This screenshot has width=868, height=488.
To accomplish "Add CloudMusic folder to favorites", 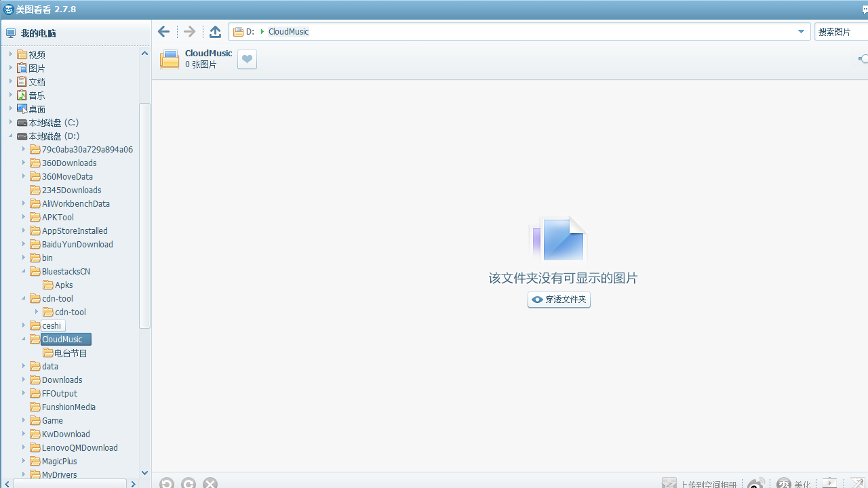I will pos(247,60).
